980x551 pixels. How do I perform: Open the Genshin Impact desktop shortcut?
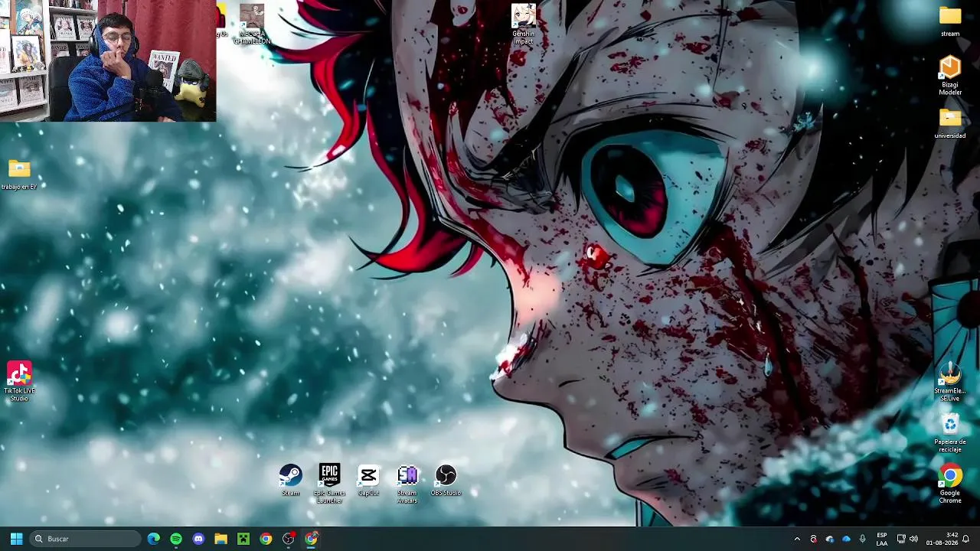[x=524, y=24]
